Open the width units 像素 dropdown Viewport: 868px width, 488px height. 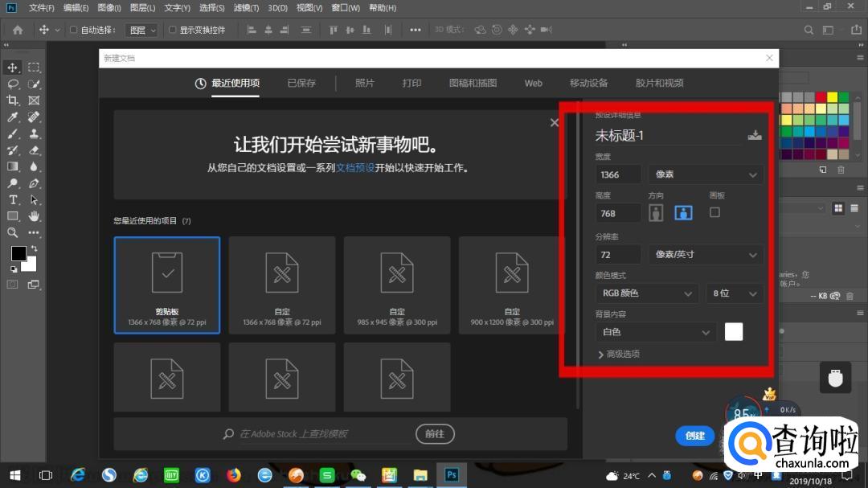pyautogui.click(x=706, y=174)
